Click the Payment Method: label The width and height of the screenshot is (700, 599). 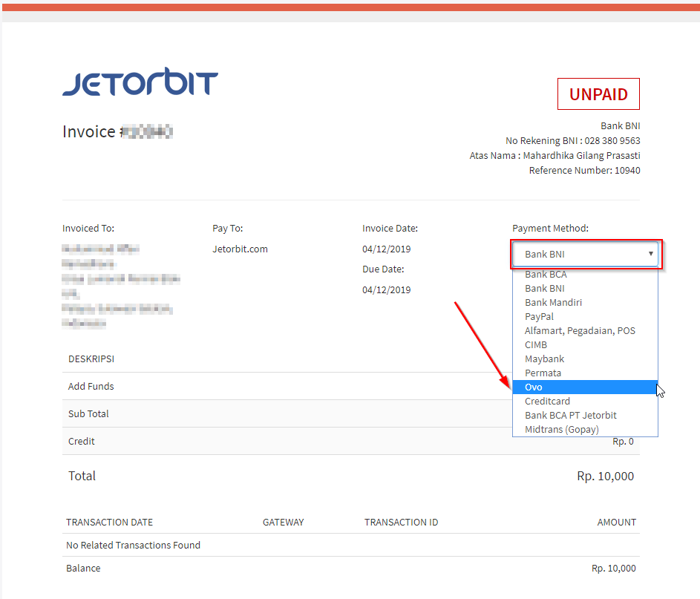(x=551, y=229)
